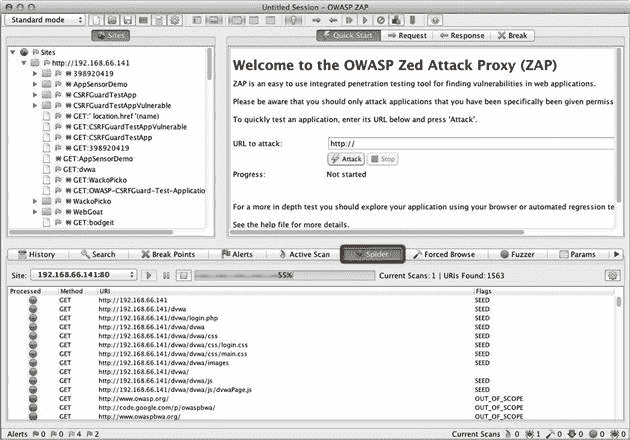Switch to the Search tab
The height and width of the screenshot is (440, 630).
[98, 254]
